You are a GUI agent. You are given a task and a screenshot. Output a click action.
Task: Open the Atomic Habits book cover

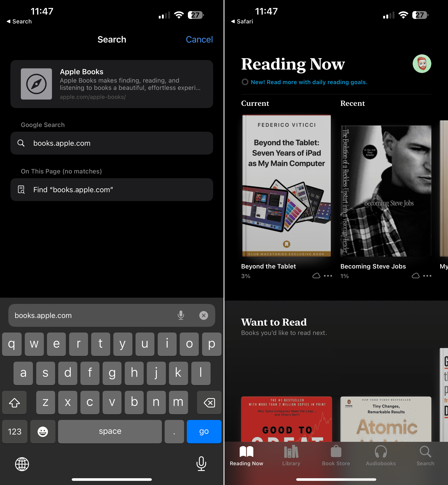click(386, 419)
